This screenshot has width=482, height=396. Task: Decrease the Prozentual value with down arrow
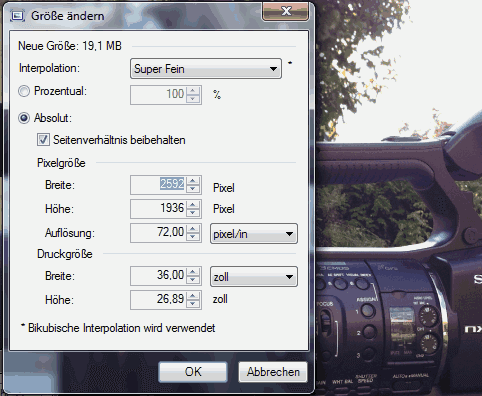pyautogui.click(x=193, y=99)
